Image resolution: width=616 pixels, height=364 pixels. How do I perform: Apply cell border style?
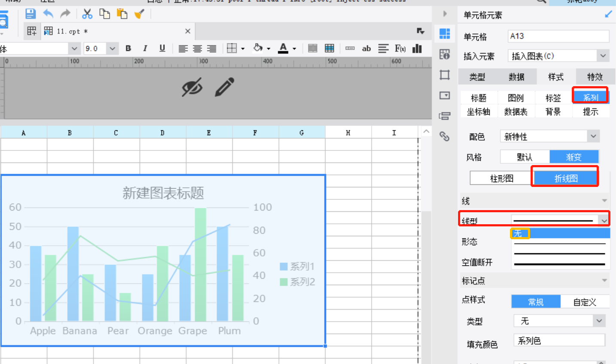(232, 48)
